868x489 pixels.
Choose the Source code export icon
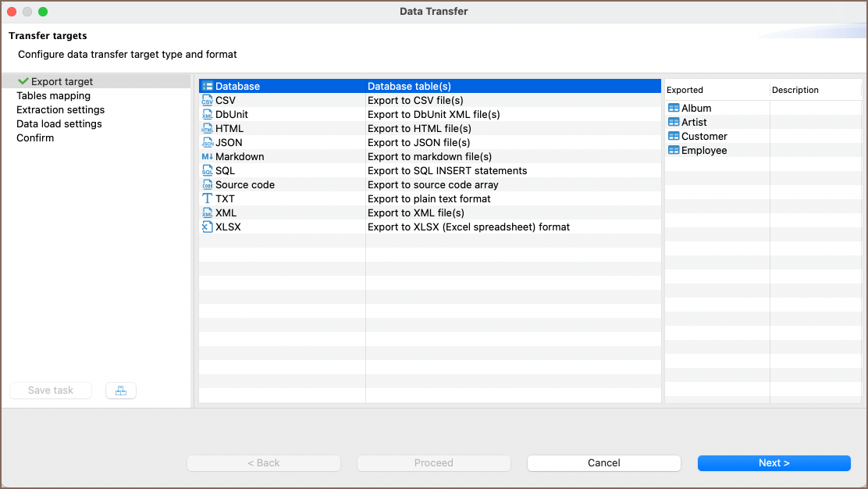tap(207, 185)
